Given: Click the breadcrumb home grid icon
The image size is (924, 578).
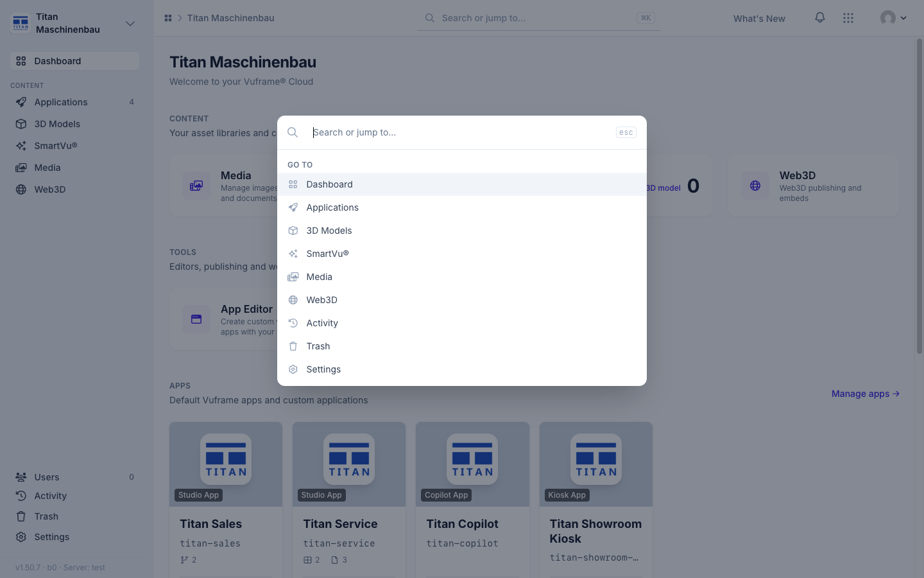Looking at the screenshot, I should (168, 18).
